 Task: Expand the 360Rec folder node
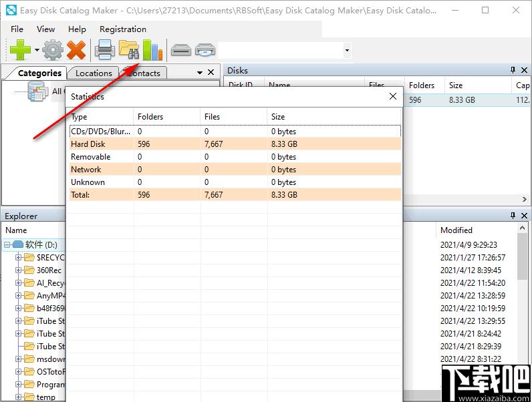click(x=18, y=270)
